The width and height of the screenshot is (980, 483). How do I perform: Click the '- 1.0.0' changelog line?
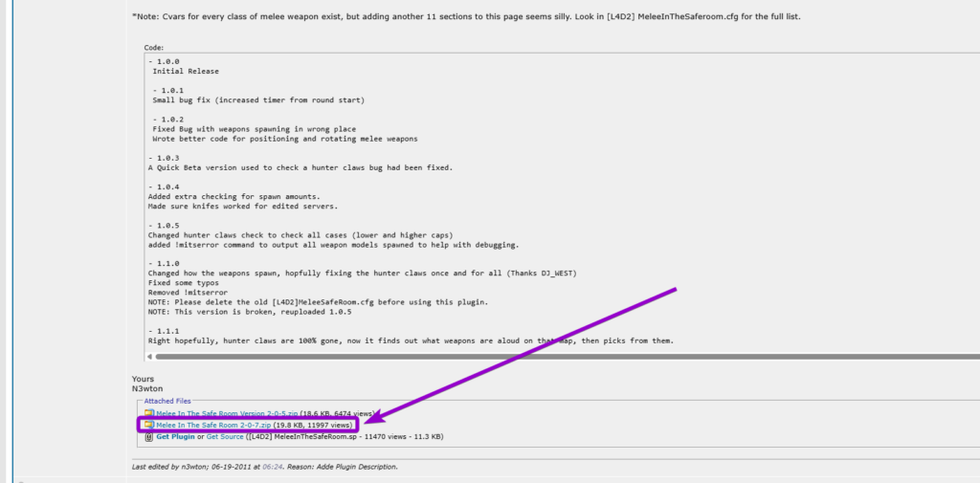[x=164, y=61]
